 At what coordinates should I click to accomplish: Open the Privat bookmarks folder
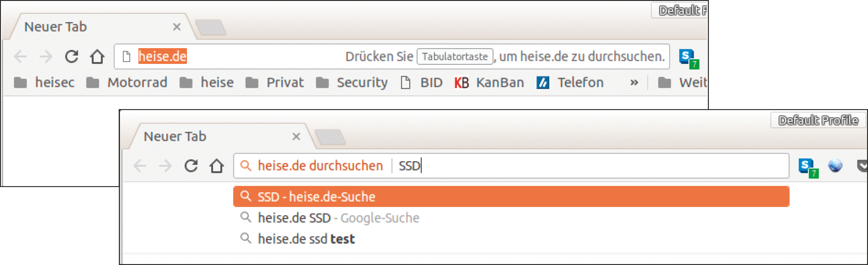coord(275,83)
